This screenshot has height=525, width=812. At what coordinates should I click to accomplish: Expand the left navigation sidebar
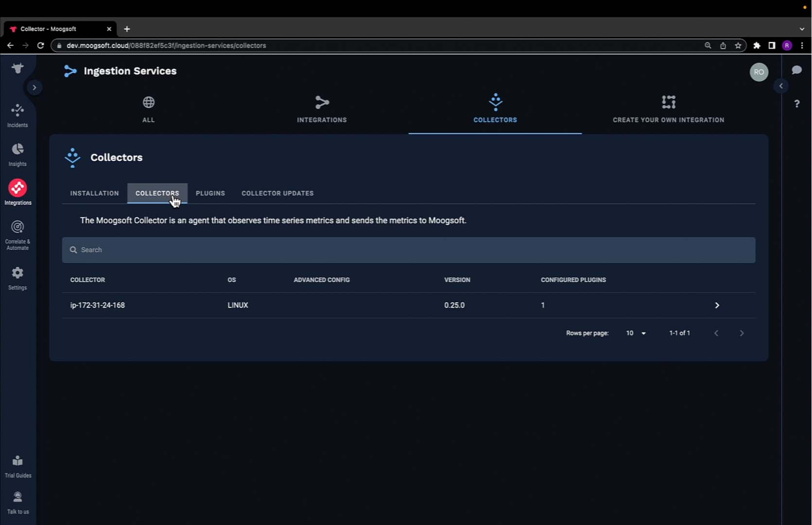(x=35, y=87)
